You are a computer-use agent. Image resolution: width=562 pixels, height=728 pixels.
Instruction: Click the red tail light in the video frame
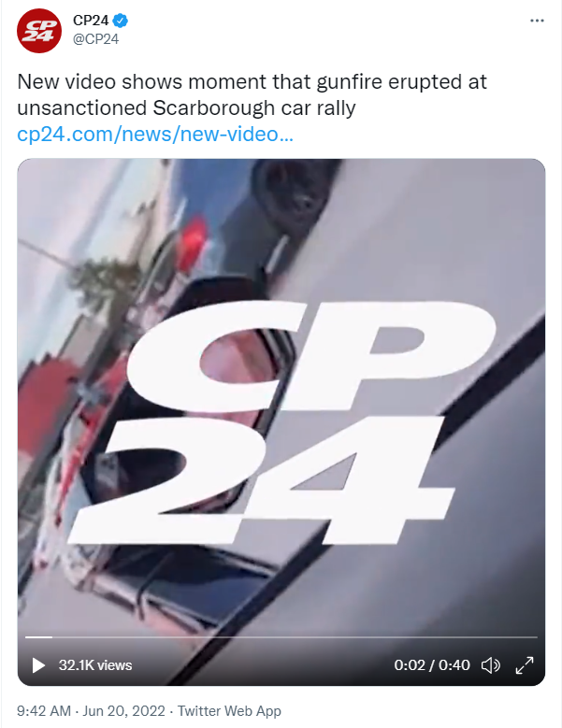[192, 240]
